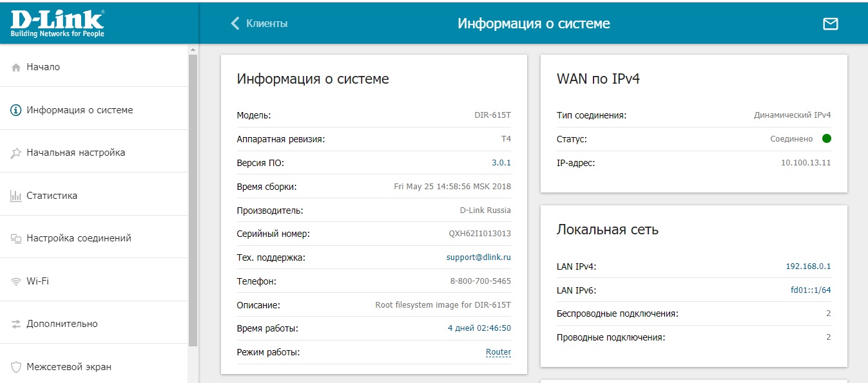
Task: Click the LAN IPv4 address 192.168.0.1
Action: pos(808,266)
